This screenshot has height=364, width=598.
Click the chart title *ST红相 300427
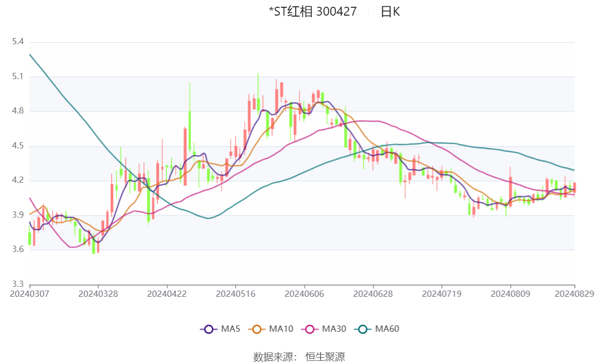[313, 12]
